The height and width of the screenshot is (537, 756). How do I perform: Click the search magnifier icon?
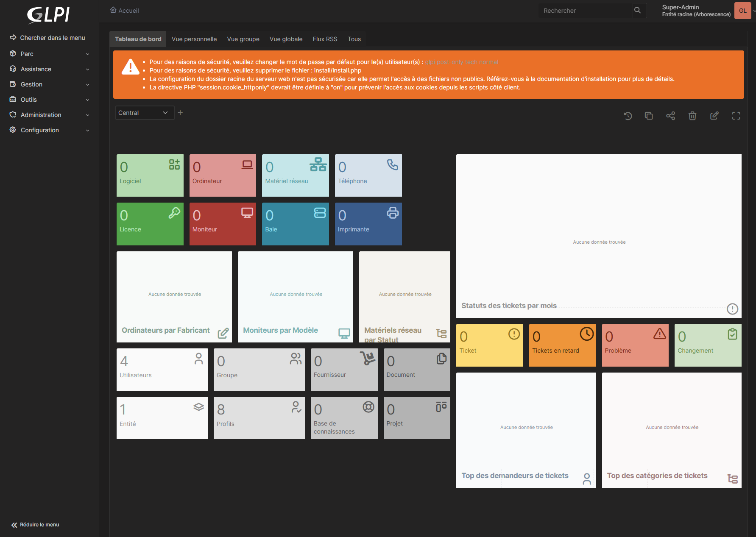point(638,11)
